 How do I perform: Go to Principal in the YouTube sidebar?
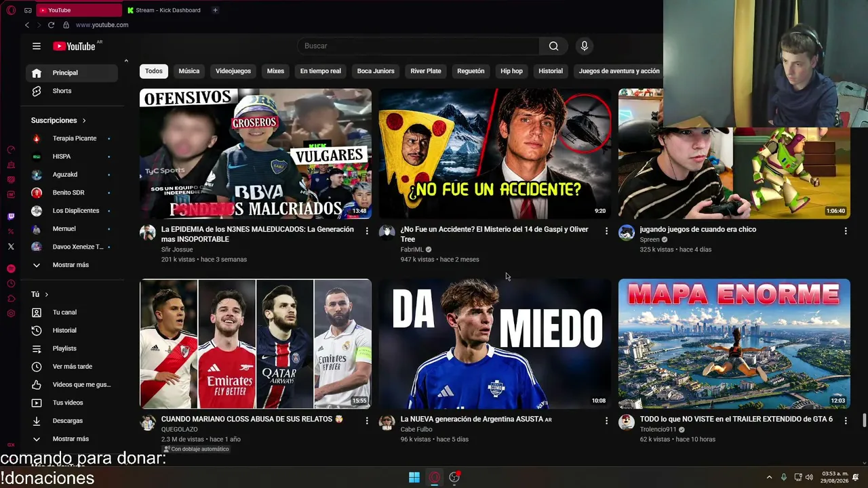coord(72,73)
